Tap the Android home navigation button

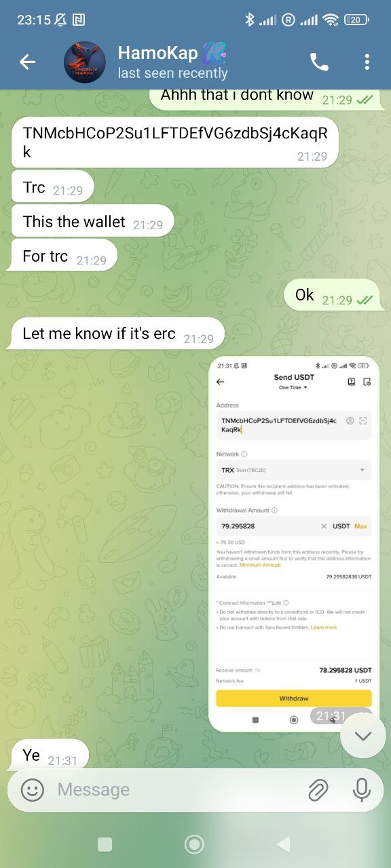coord(195,844)
